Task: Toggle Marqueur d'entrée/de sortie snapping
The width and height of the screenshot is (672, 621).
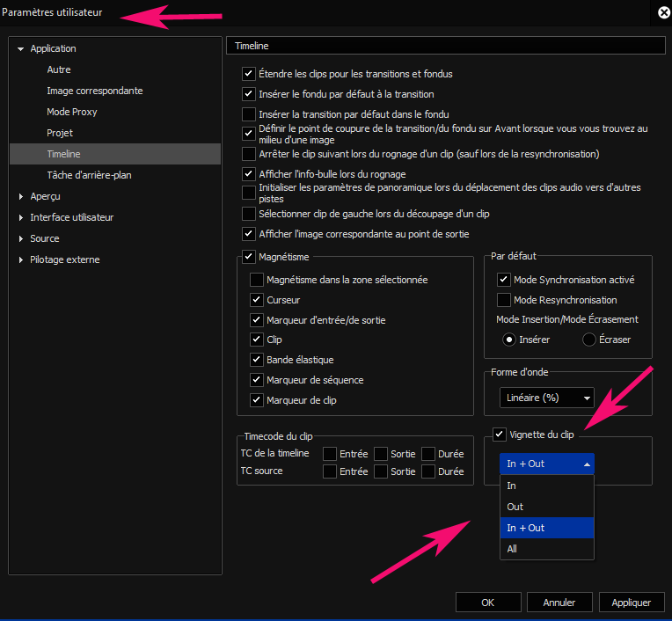Action: pyautogui.click(x=256, y=319)
